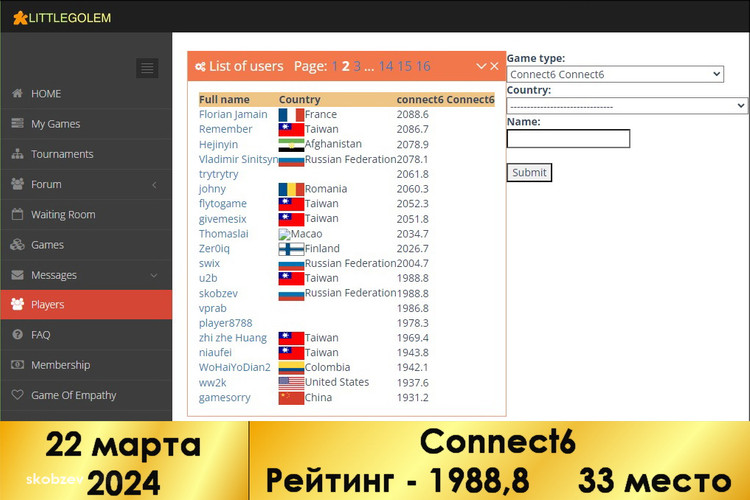This screenshot has width=750, height=500.
Task: Collapse the List of users panel
Action: (x=481, y=66)
